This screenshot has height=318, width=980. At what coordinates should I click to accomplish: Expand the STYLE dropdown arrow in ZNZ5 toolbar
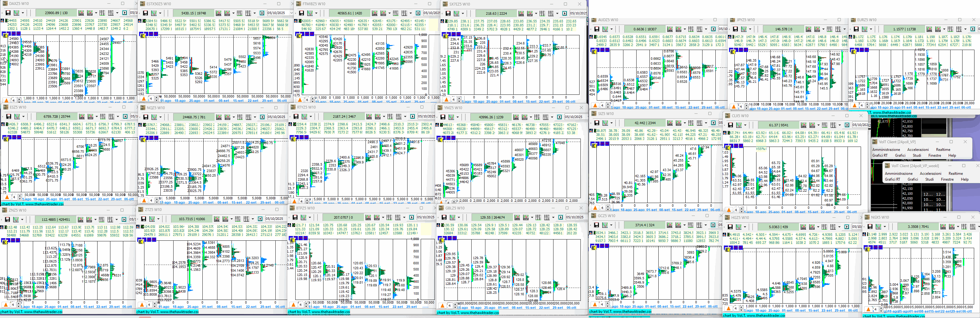(x=95, y=220)
